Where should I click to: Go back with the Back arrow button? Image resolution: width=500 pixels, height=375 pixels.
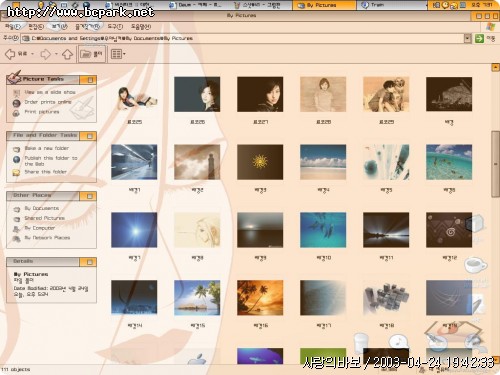pos(16,54)
